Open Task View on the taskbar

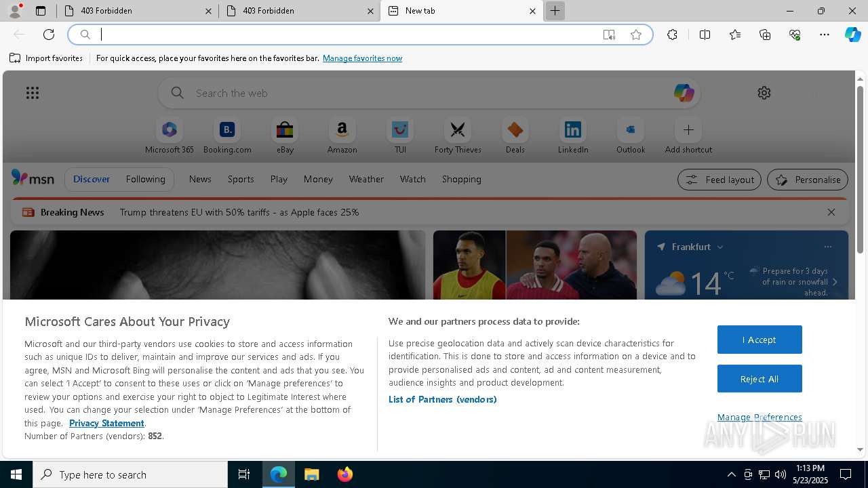(x=244, y=474)
